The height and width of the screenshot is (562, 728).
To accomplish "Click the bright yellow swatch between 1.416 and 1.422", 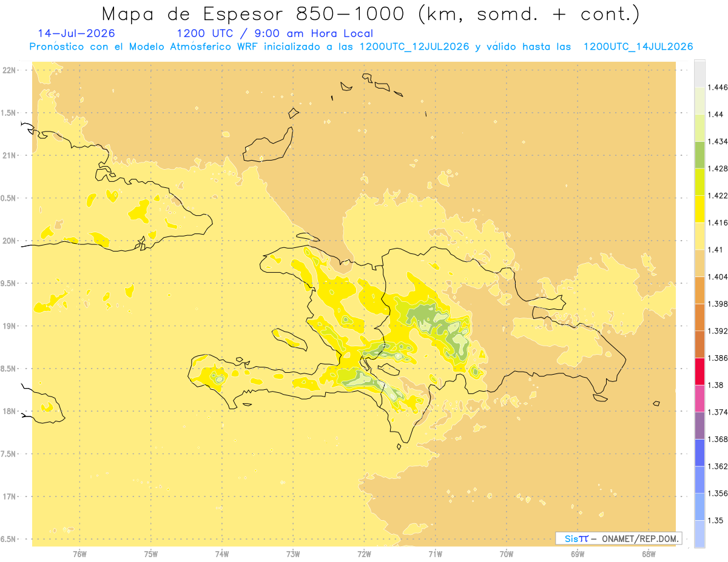I will click(699, 209).
